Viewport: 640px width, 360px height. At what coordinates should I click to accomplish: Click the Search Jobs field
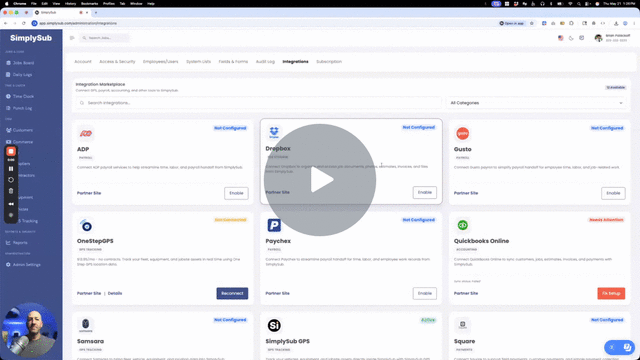104,38
